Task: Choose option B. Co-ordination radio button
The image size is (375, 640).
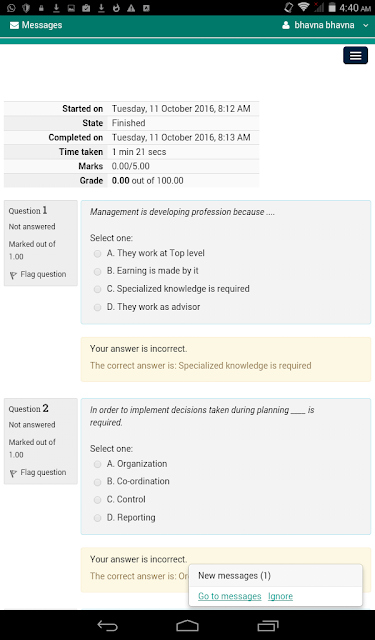Action: 98,482
